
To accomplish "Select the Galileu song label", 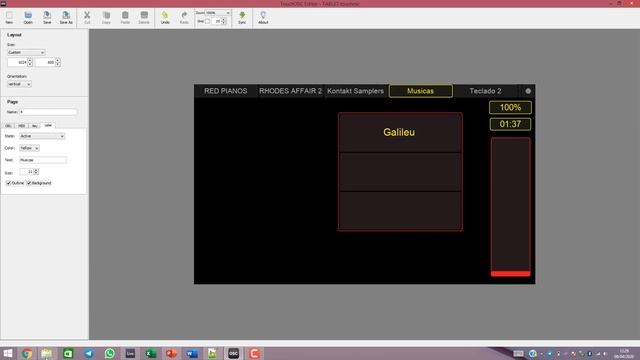I will click(x=400, y=132).
